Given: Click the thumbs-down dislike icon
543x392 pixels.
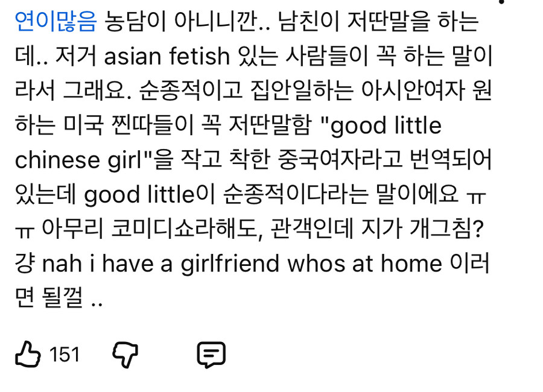Looking at the screenshot, I should (125, 356).
